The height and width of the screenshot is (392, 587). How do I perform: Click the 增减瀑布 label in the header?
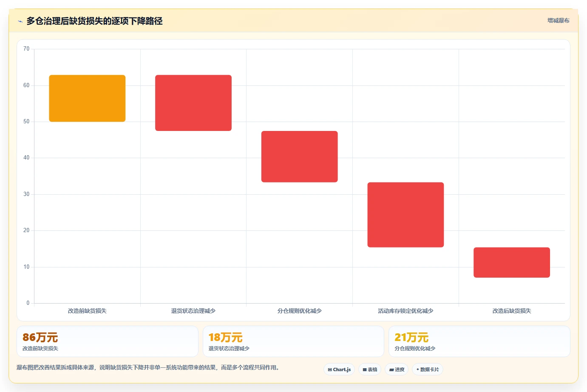pyautogui.click(x=558, y=20)
